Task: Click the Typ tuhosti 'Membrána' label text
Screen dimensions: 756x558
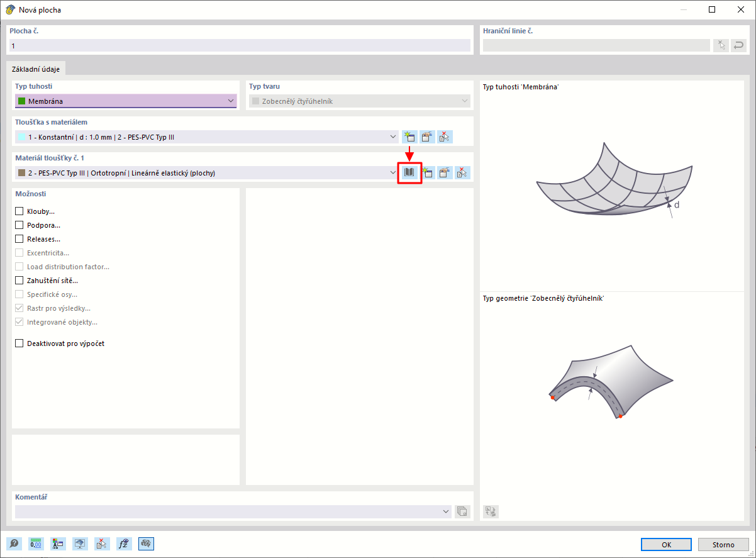Action: [x=521, y=87]
